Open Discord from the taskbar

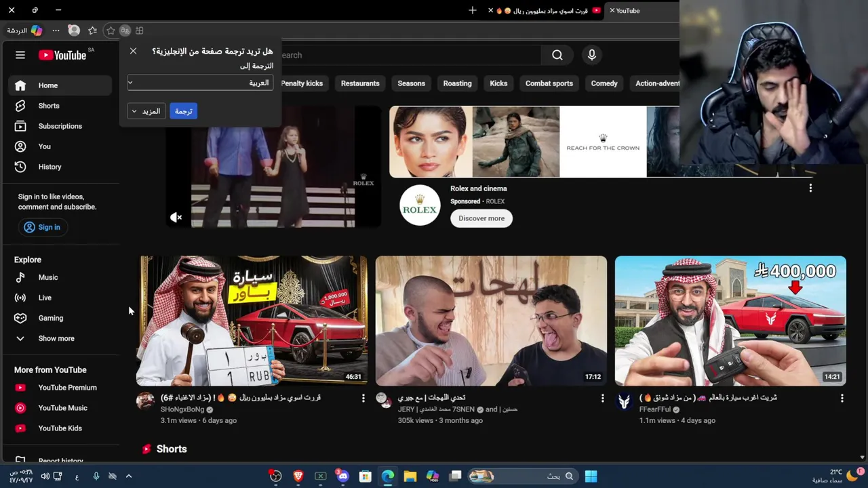point(342,476)
